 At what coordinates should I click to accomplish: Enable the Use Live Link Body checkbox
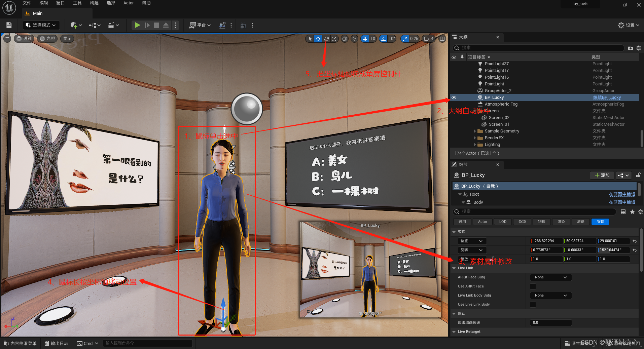tap(533, 305)
